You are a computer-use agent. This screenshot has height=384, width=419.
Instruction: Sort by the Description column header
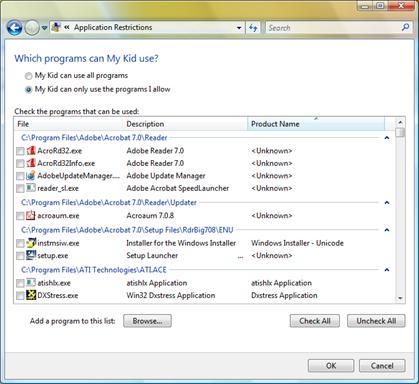click(x=185, y=124)
